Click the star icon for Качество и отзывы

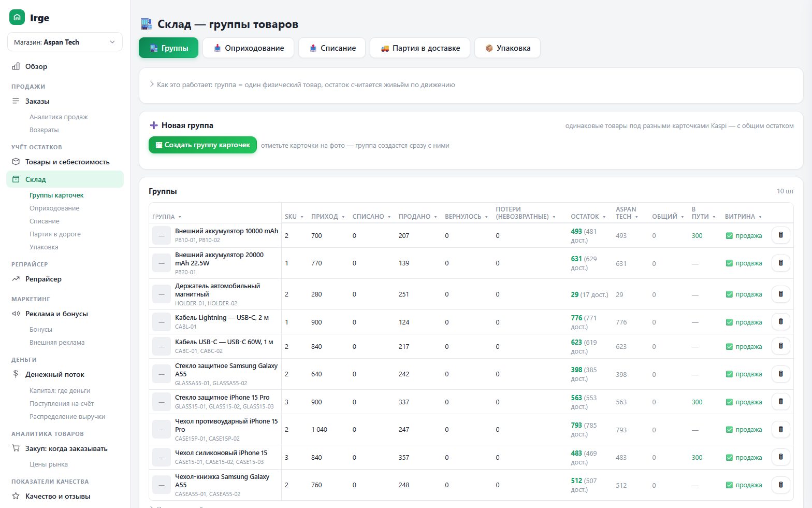[16, 496]
